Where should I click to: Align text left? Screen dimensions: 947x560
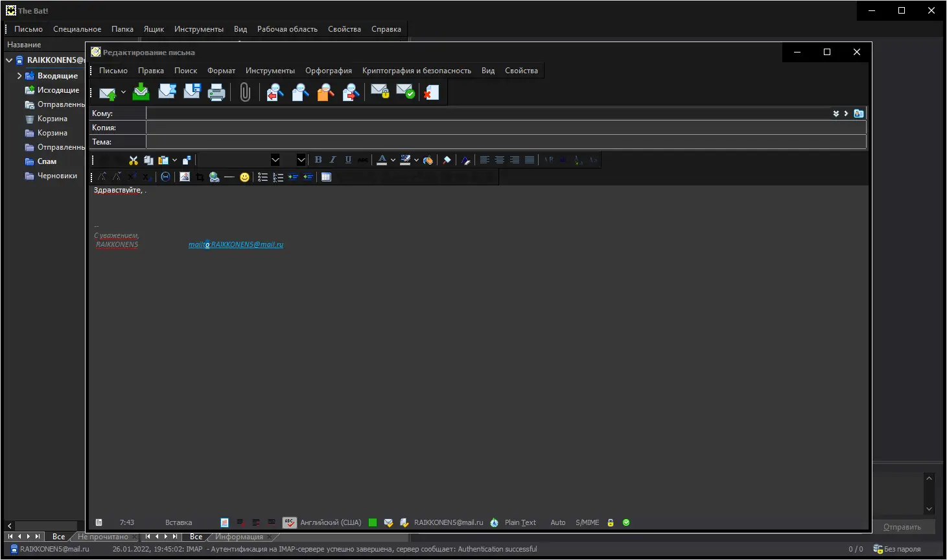[484, 160]
